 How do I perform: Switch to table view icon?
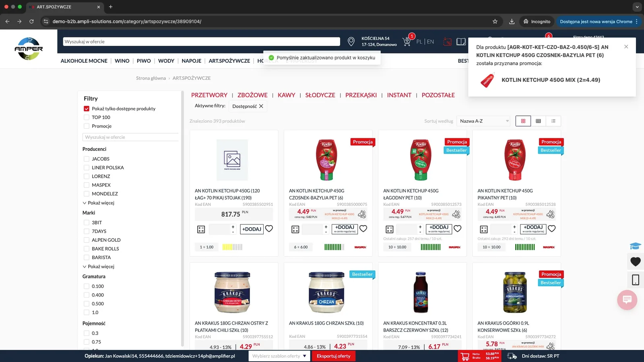538,121
